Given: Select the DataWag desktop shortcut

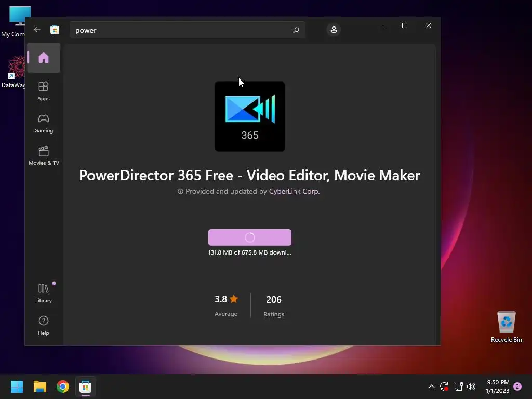Looking at the screenshot, I should point(14,73).
